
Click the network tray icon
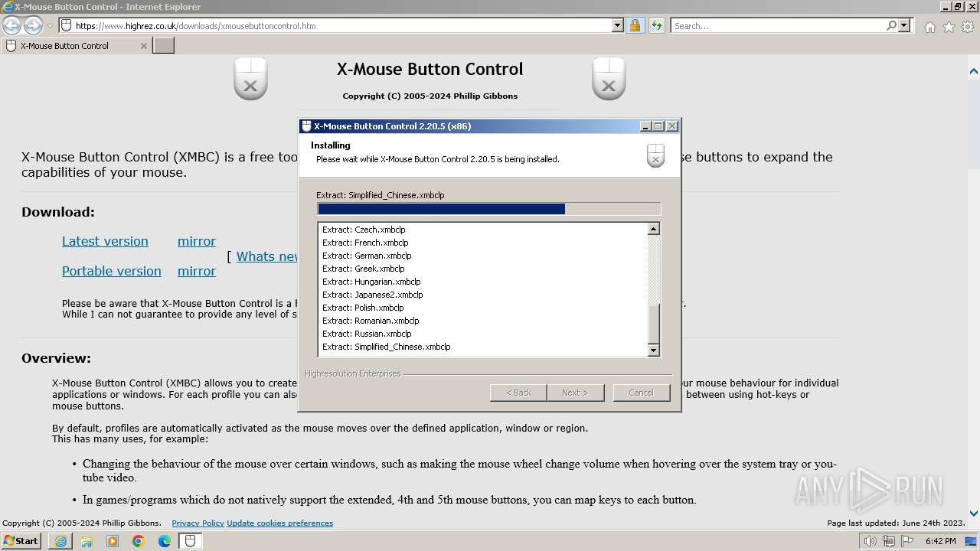point(889,541)
